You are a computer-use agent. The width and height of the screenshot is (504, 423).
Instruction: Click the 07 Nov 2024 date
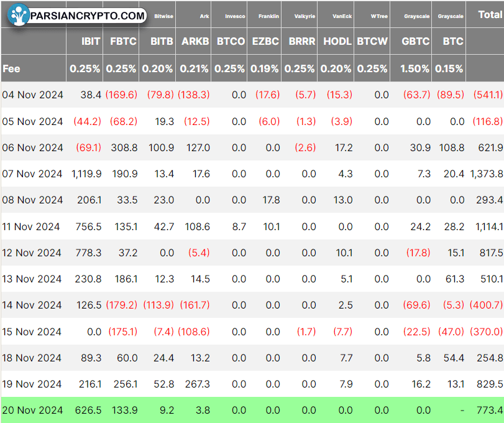(32, 174)
